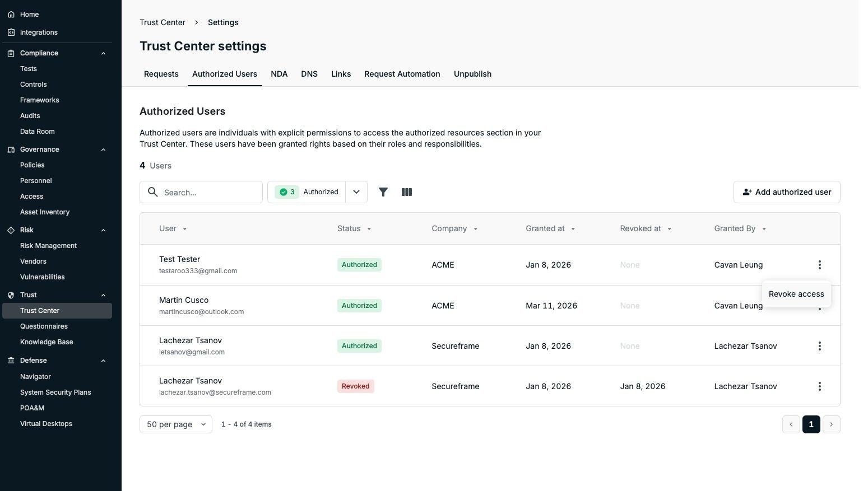Collapse the Defense section

coord(103,361)
